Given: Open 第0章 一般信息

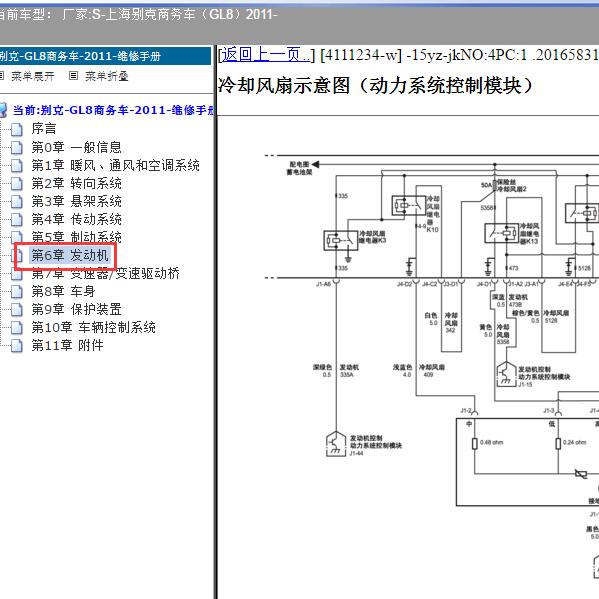Looking at the screenshot, I should click(x=76, y=147).
